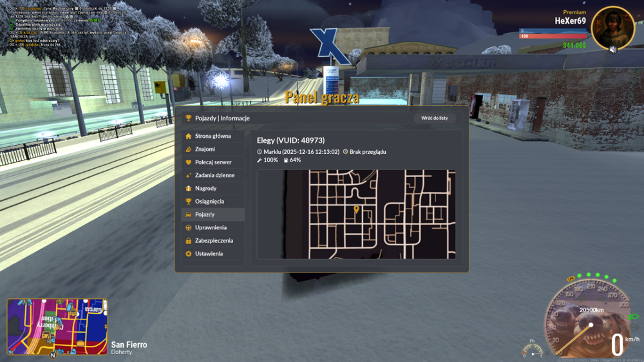Click the Panel gracza title
Screen dimensions: 644x362
pos(322,98)
